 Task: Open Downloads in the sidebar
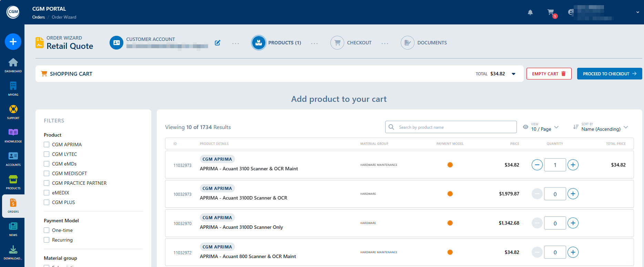(x=13, y=252)
